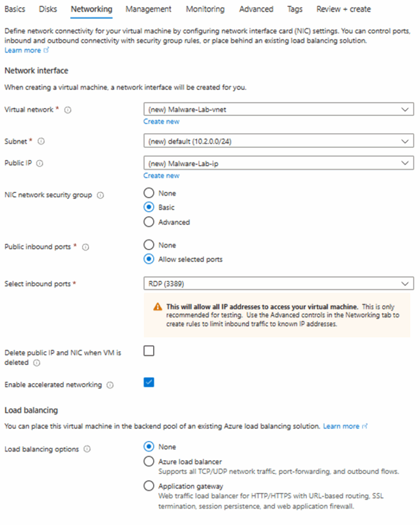Click Learn more link in Load balancing
Screen dimensions: 420x525
pos(341,426)
